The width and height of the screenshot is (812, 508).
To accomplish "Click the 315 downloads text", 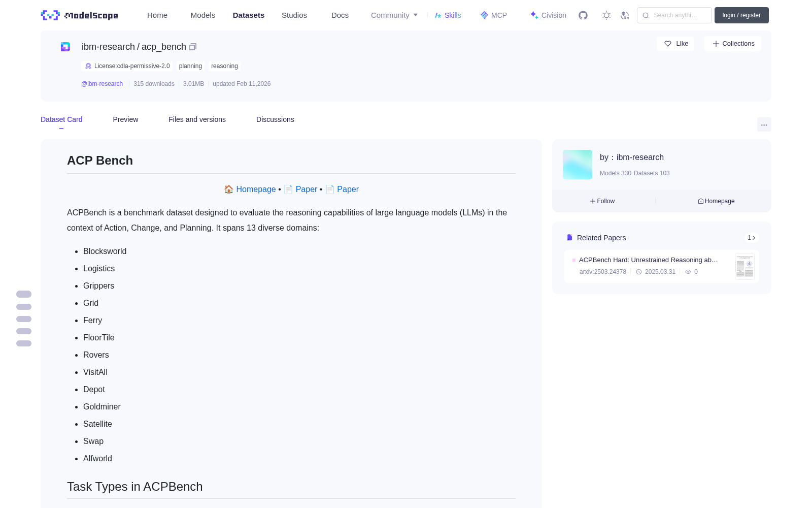I will [154, 84].
